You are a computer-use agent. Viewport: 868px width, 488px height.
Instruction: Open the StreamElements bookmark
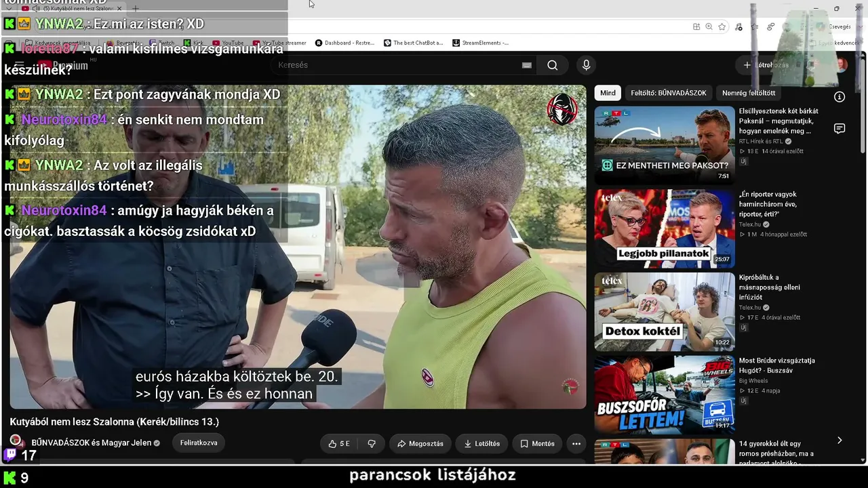pyautogui.click(x=480, y=43)
